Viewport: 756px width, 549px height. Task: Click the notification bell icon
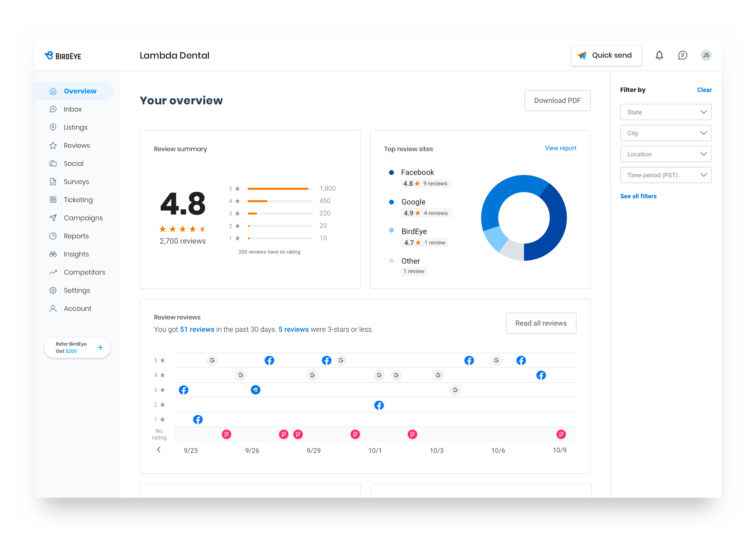click(x=659, y=55)
